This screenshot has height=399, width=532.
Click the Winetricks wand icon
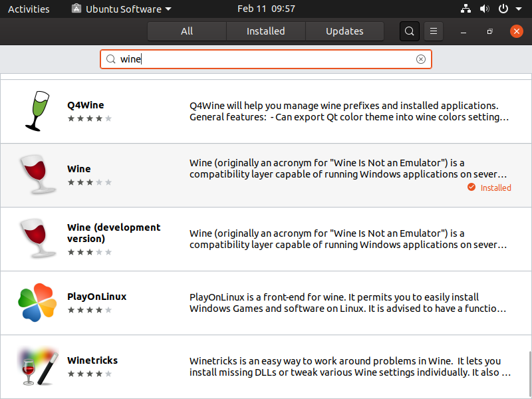pyautogui.click(x=37, y=366)
